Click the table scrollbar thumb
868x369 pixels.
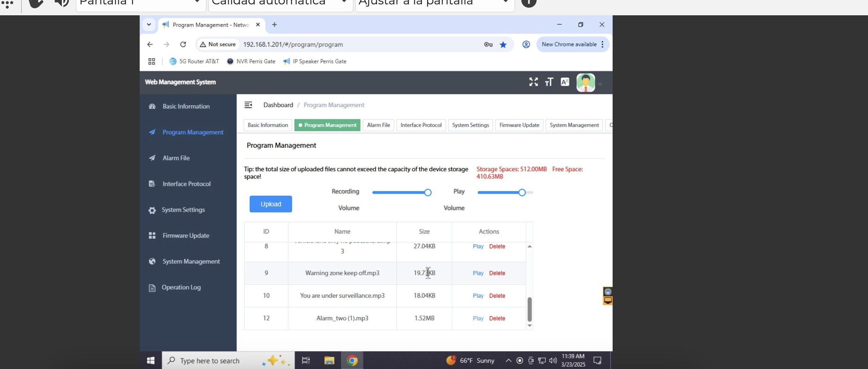[x=530, y=309]
